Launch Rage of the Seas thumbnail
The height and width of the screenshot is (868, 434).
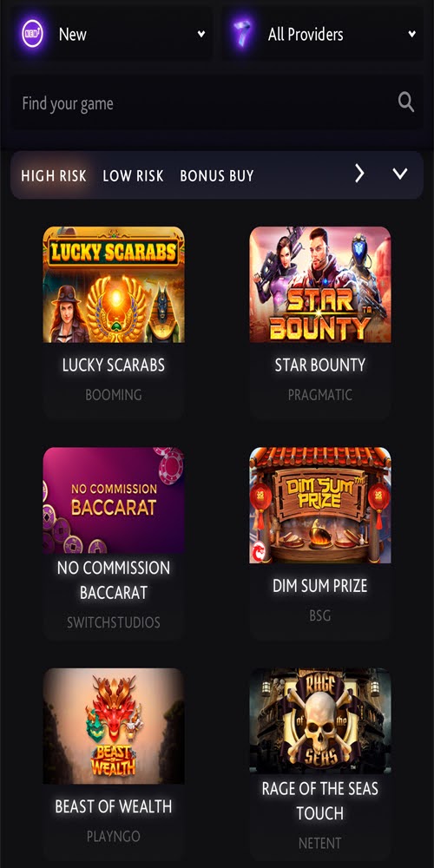[x=320, y=720]
